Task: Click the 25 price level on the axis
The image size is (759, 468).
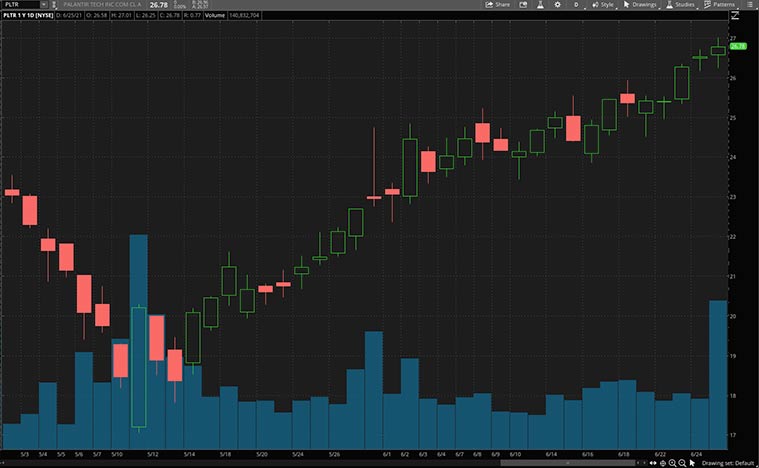Action: [733, 118]
